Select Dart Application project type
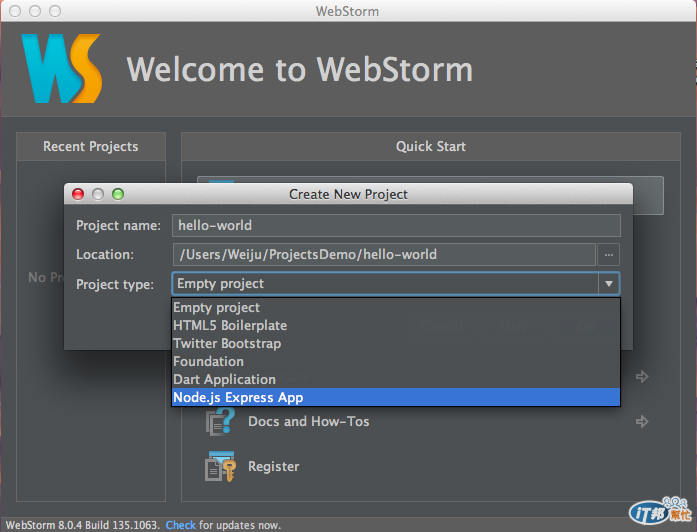This screenshot has width=697, height=532. coord(396,379)
